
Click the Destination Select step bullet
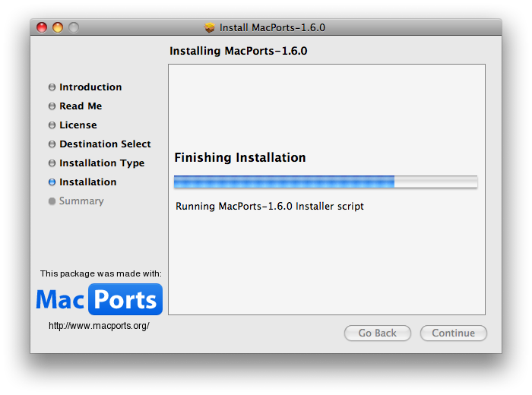(52, 144)
